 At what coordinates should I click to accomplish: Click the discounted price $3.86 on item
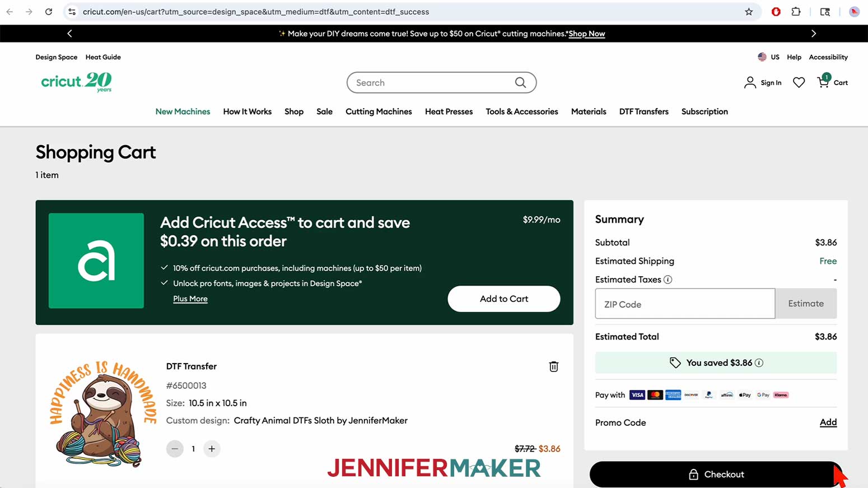[x=549, y=449]
